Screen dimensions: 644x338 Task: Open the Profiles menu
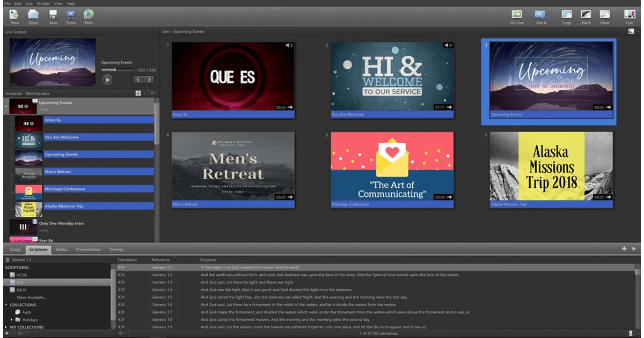(x=43, y=4)
